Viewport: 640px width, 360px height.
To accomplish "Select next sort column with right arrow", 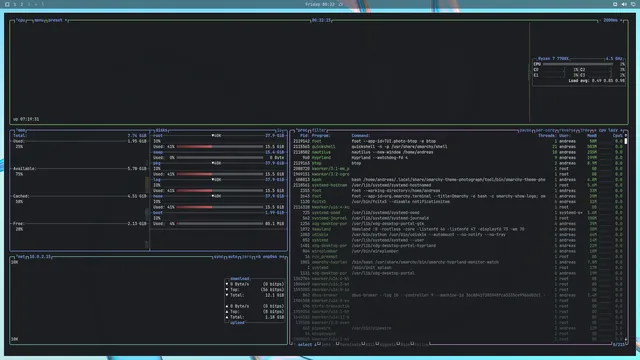I will pos(621,130).
